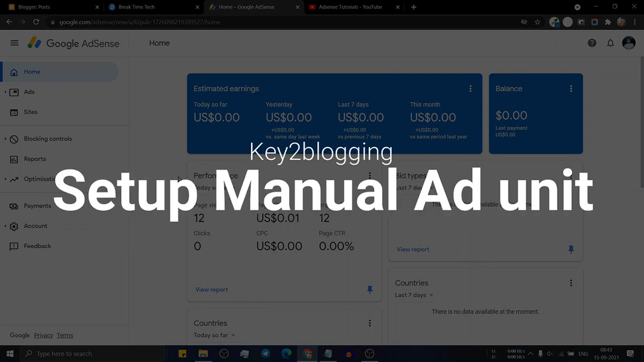Open the Ads sidebar section
The image size is (644, 362).
29,92
